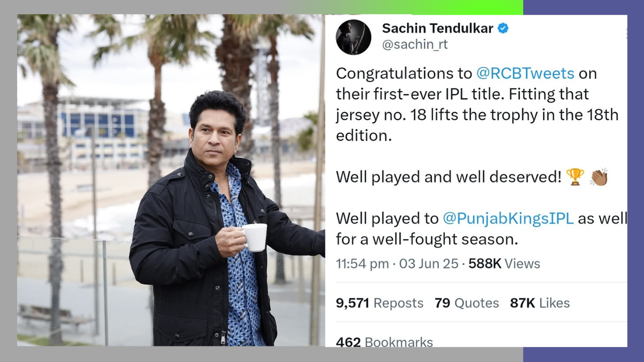
Task: Click the 11:54 pm timestamp
Action: pos(363,263)
